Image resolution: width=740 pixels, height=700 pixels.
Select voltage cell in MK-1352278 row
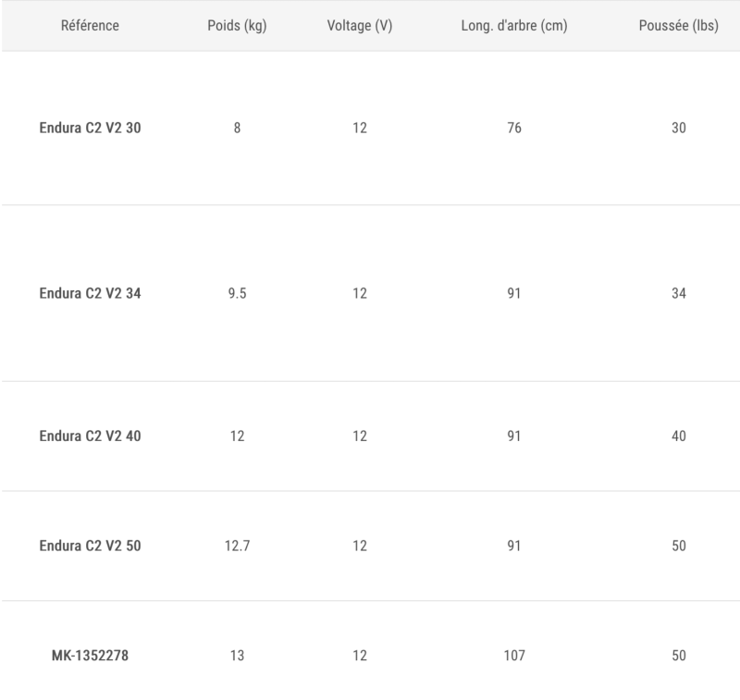[x=360, y=656]
